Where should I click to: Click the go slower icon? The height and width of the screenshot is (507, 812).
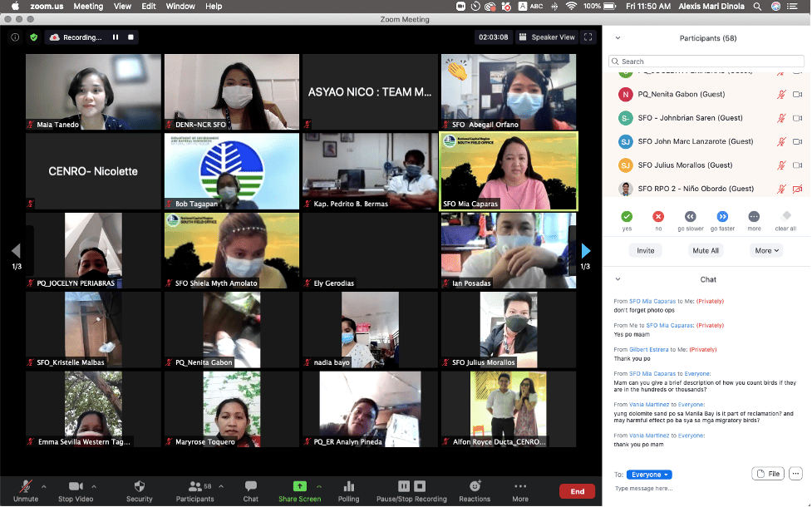(x=690, y=216)
